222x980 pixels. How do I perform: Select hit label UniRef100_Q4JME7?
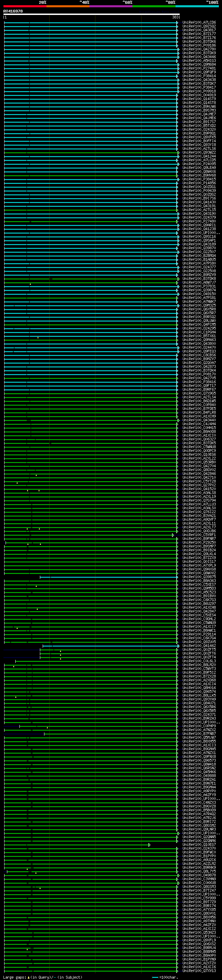(x=199, y=114)
